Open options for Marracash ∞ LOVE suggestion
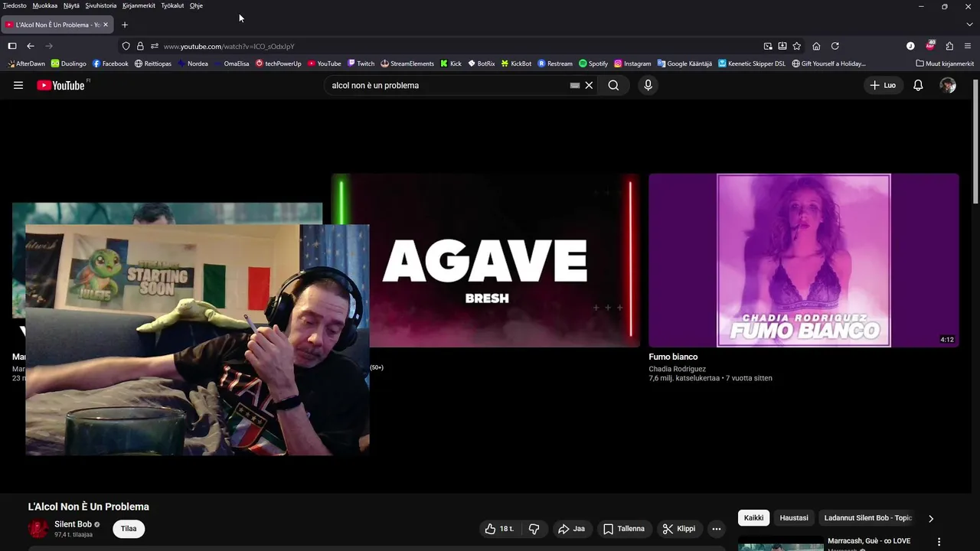The image size is (980, 551). point(939,542)
